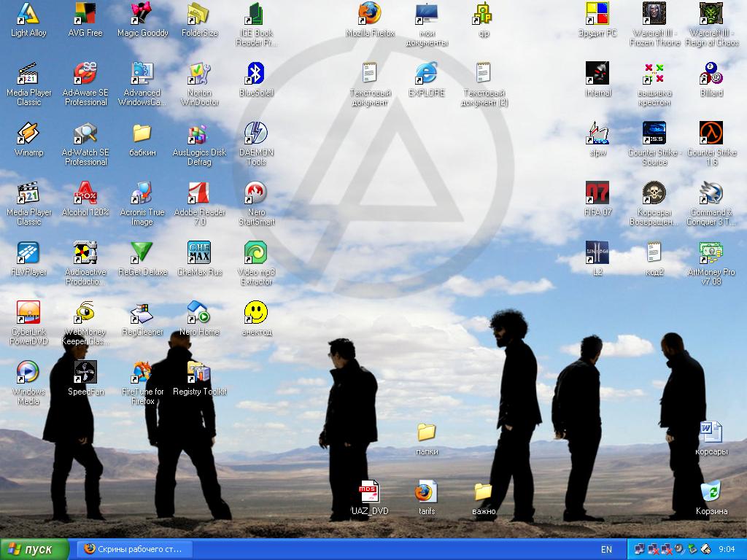Click the пуск Start button
The height and width of the screenshot is (560, 747).
(x=34, y=550)
